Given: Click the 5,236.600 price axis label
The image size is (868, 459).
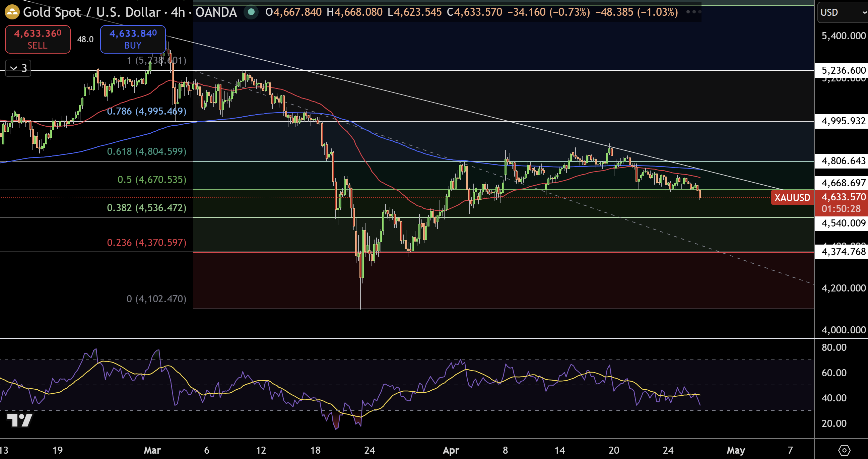Looking at the screenshot, I should coord(842,70).
